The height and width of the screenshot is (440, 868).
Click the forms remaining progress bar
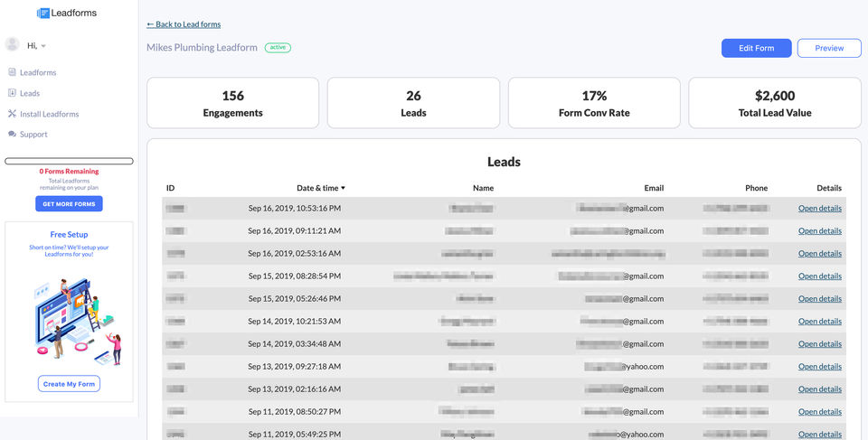[69, 161]
